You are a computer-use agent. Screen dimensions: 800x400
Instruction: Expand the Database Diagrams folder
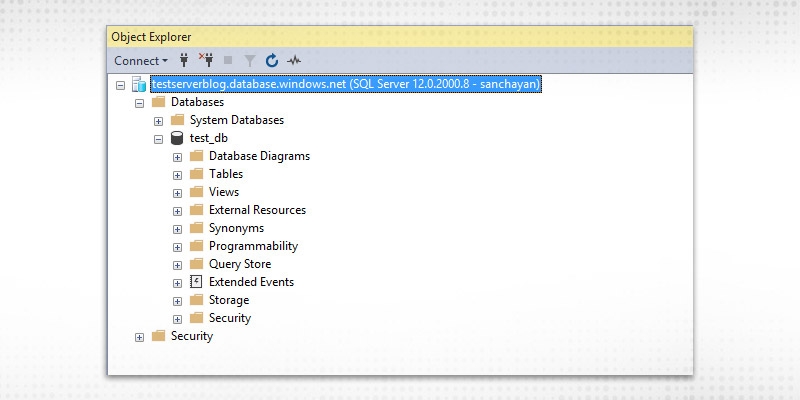tap(177, 157)
